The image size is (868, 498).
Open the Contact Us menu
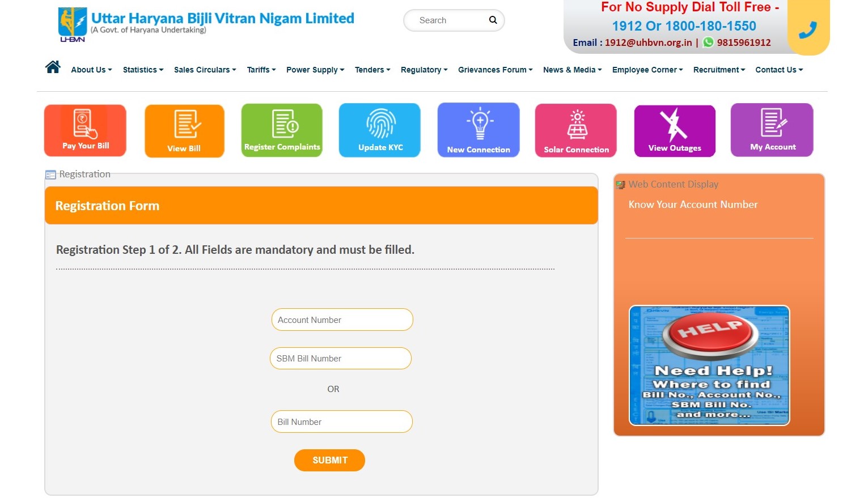coord(779,70)
